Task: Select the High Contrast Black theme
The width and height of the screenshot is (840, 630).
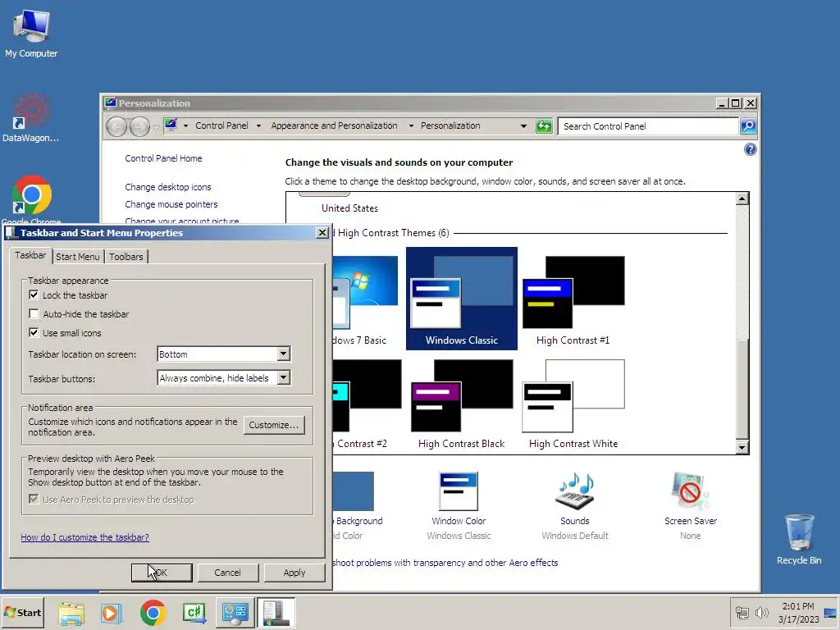Action: pyautogui.click(x=462, y=404)
